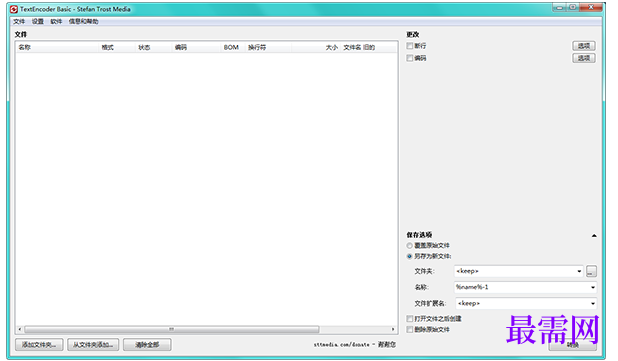Click the 转换 convert button
This screenshot has width=618, height=361.
(x=573, y=345)
